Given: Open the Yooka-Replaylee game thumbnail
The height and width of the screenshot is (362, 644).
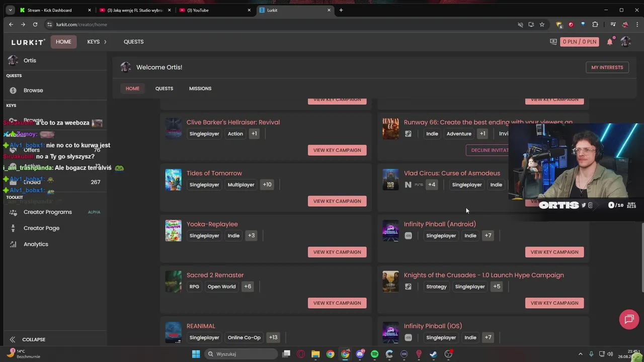Looking at the screenshot, I should (x=173, y=231).
